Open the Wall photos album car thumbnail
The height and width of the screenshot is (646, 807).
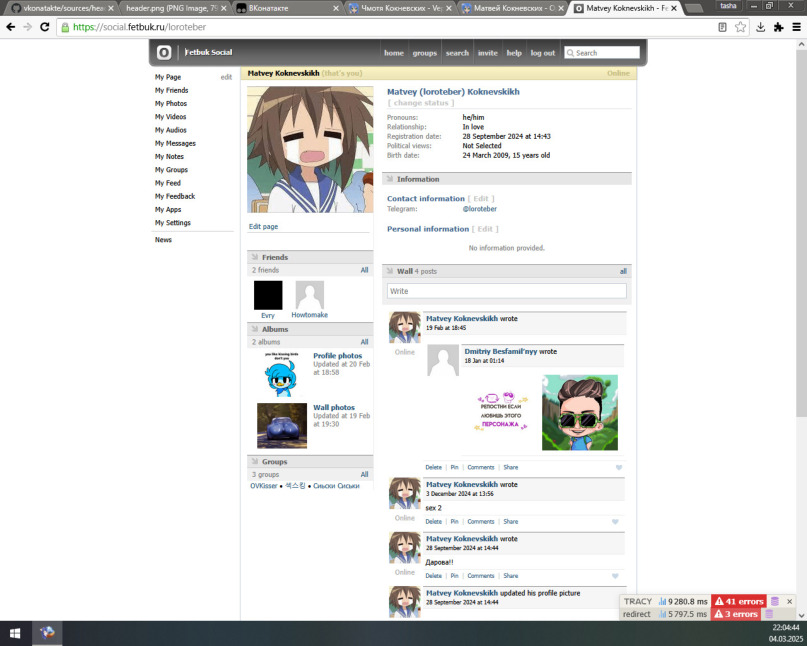[x=282, y=426]
